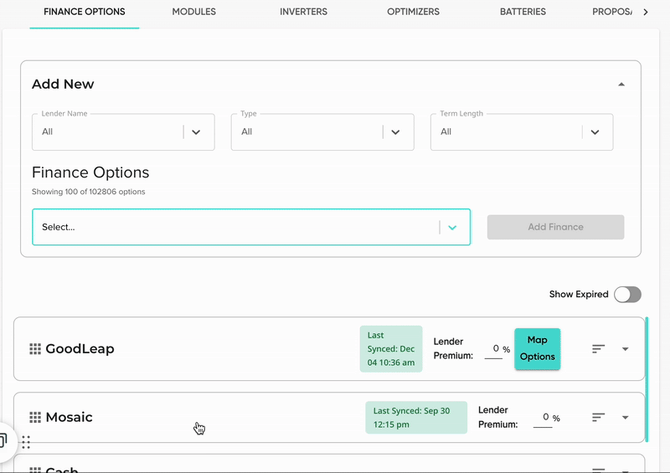The image size is (670, 473).
Task: Open the Lender Name dropdown
Action: pos(196,132)
